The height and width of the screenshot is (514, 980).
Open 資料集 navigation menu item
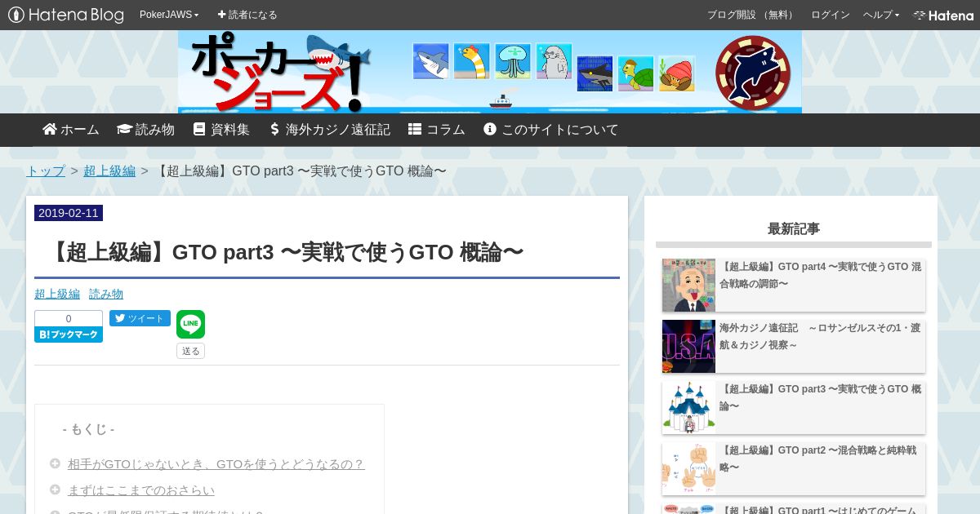(x=221, y=130)
